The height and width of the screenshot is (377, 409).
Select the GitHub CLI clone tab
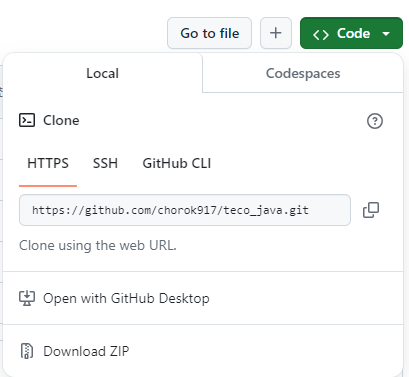(177, 164)
